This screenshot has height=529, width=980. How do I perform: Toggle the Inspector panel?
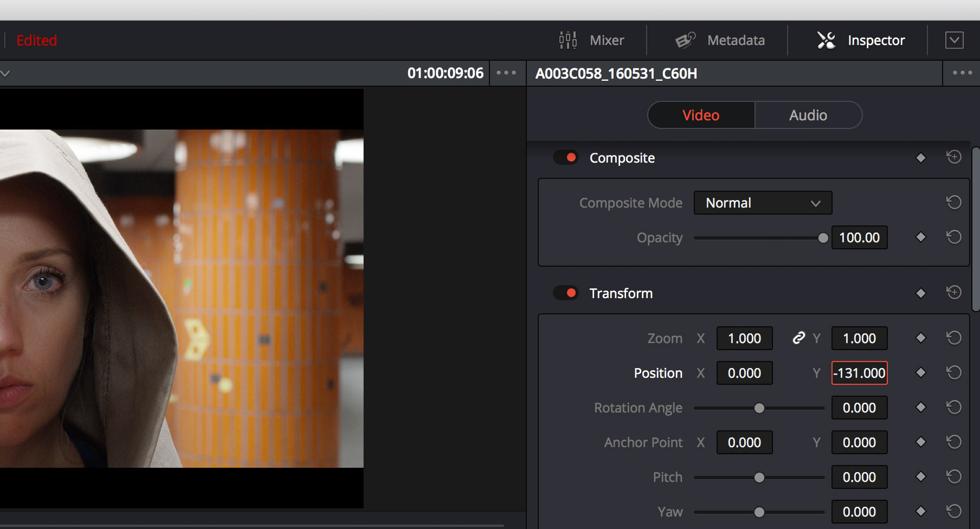(861, 40)
